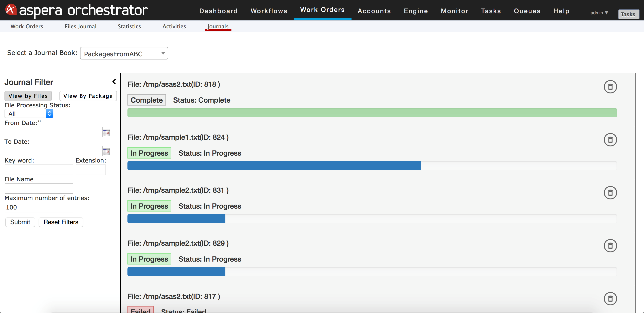Delete journal entry for sample2.txt ID 829
This screenshot has width=644, height=313.
click(x=610, y=246)
